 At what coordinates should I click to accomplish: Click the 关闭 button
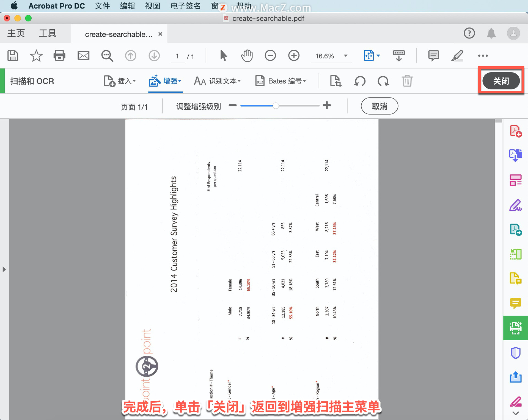(x=501, y=81)
